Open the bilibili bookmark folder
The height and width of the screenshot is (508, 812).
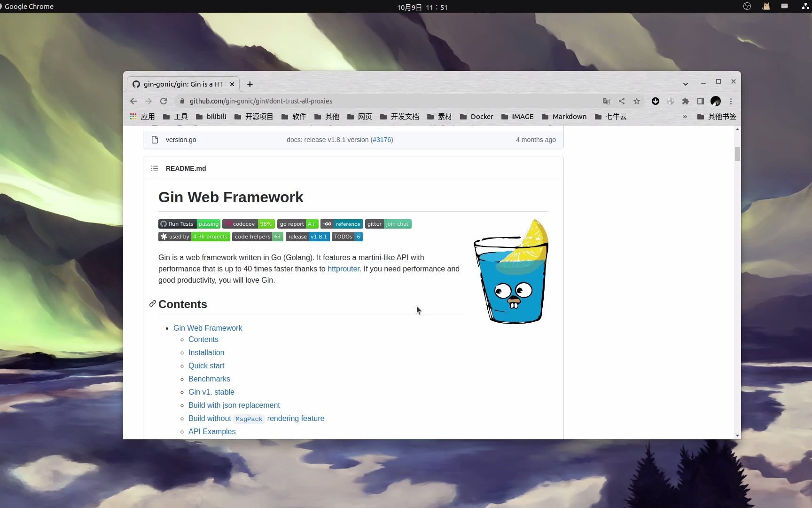(x=211, y=117)
